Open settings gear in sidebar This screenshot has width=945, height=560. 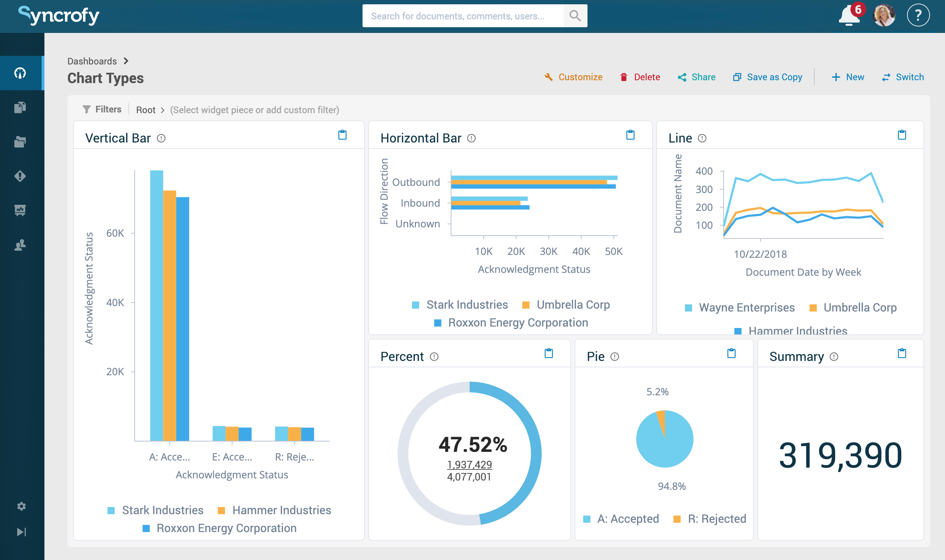(x=21, y=506)
